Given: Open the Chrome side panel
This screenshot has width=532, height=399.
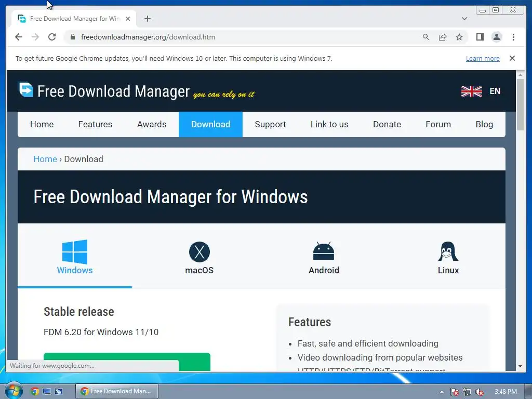Looking at the screenshot, I should 480,37.
